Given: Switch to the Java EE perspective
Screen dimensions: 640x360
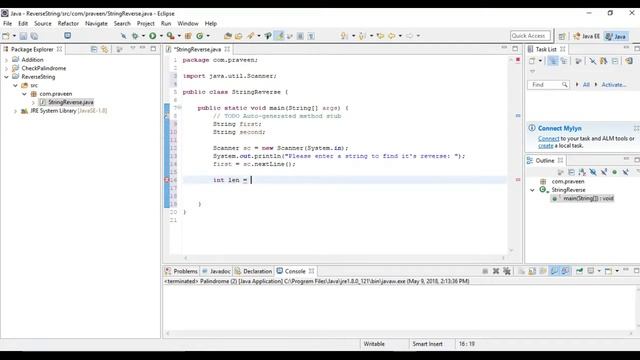Looking at the screenshot, I should [587, 36].
